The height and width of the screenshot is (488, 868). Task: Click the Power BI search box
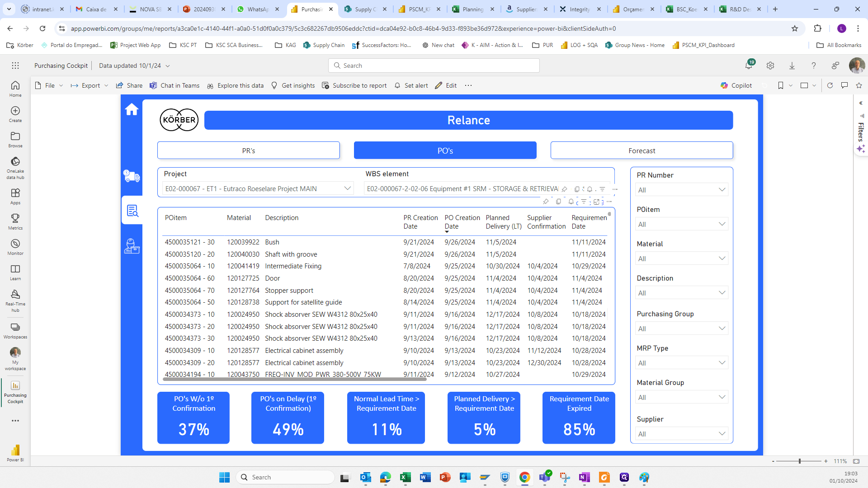[434, 66]
